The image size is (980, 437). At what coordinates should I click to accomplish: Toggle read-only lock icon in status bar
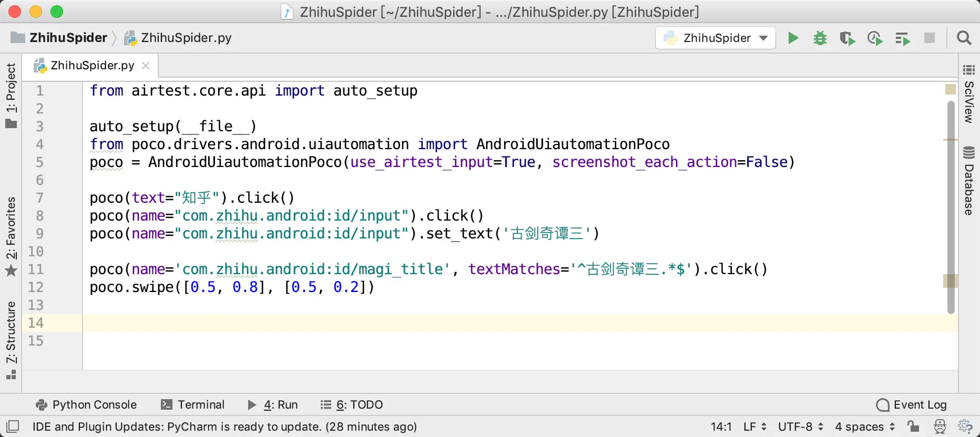(x=913, y=426)
